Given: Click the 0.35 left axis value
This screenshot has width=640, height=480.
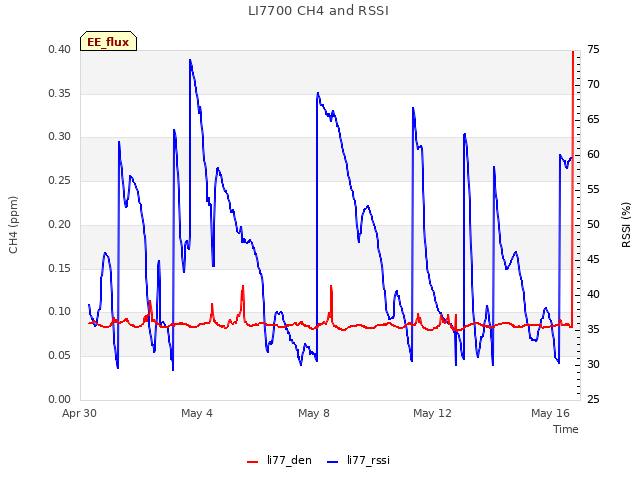Looking at the screenshot, I should point(60,93).
